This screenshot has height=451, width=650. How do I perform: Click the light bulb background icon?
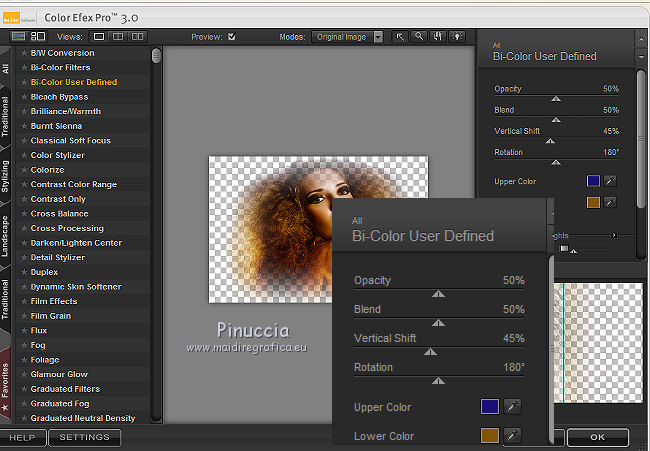pos(458,37)
